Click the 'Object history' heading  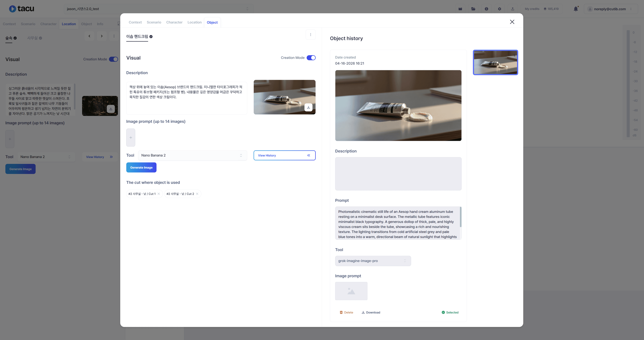point(346,38)
